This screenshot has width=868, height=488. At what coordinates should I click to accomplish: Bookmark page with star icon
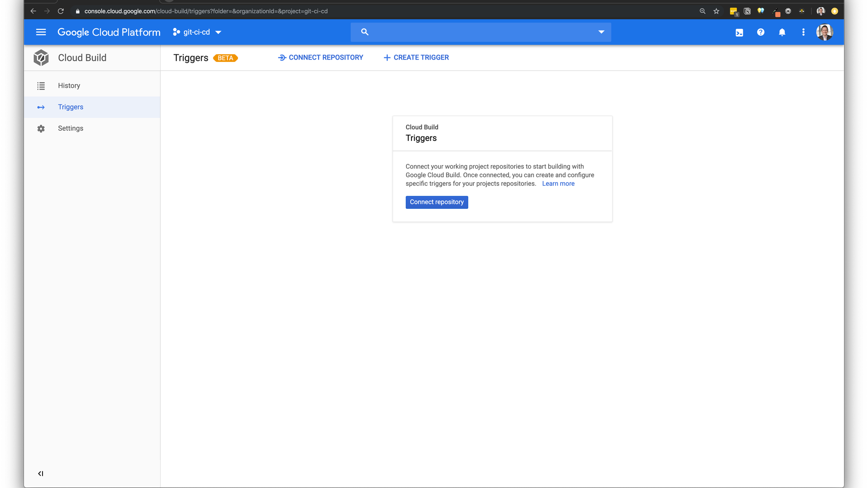click(x=716, y=11)
